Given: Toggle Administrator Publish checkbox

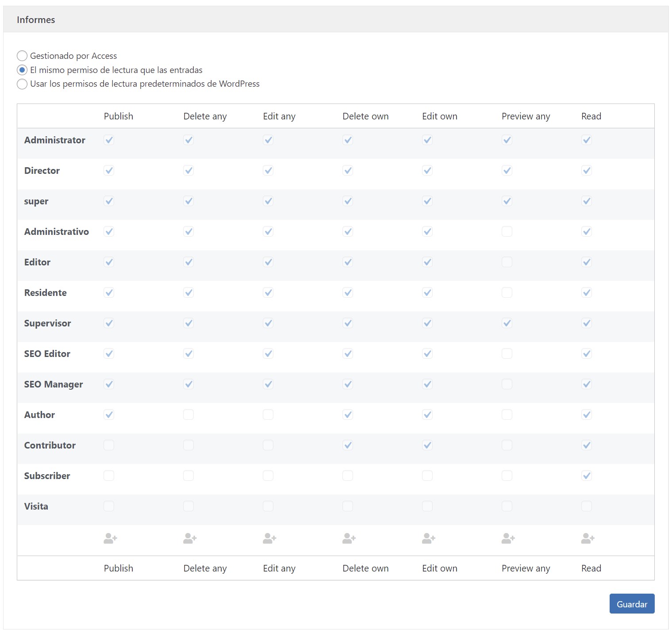Looking at the screenshot, I should [x=109, y=140].
